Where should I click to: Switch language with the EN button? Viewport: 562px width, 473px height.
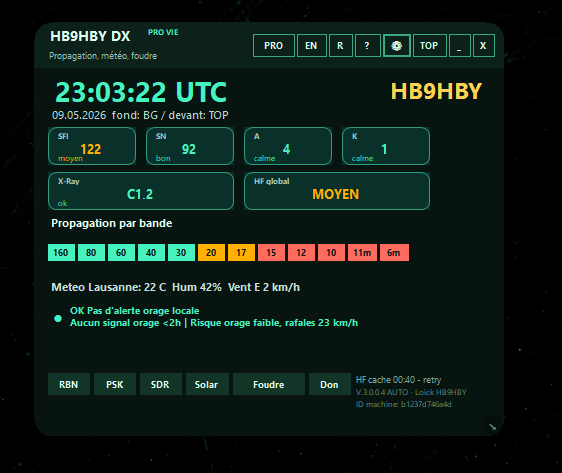[311, 46]
